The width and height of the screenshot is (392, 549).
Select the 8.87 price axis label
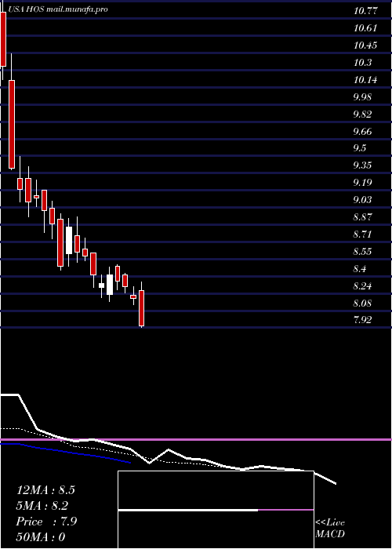coord(362,217)
